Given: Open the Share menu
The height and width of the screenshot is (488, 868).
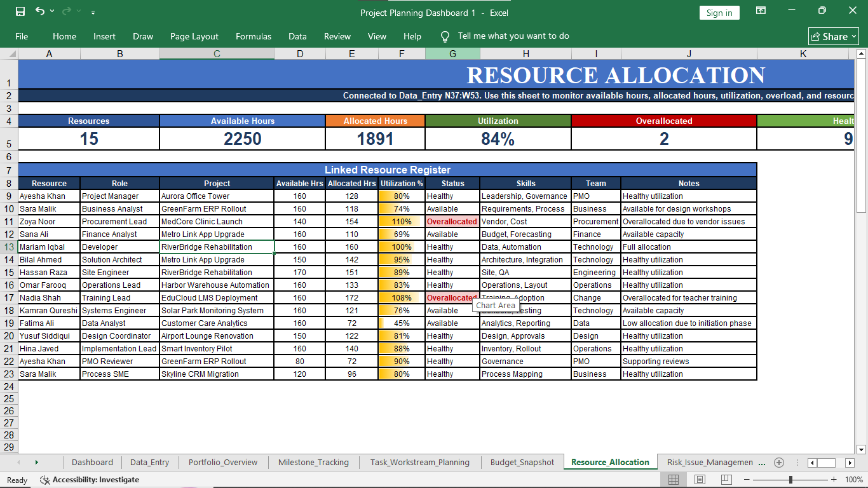Looking at the screenshot, I should (834, 37).
